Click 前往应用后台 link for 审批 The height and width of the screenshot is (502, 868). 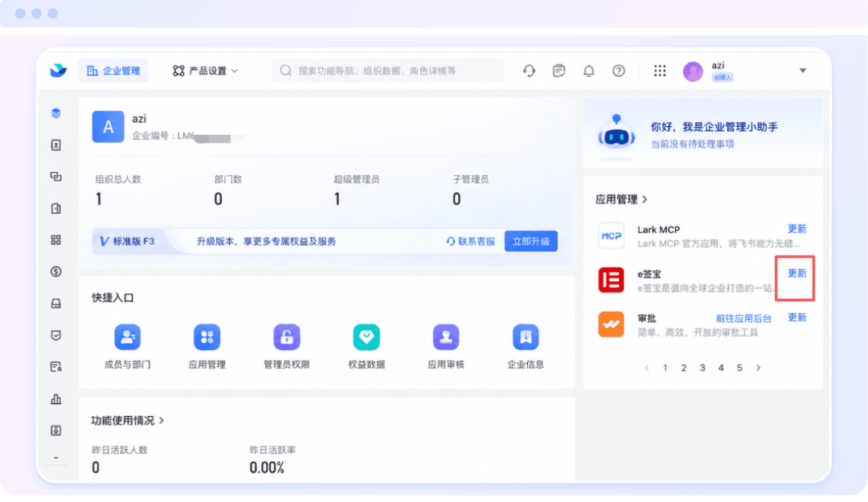(x=743, y=318)
